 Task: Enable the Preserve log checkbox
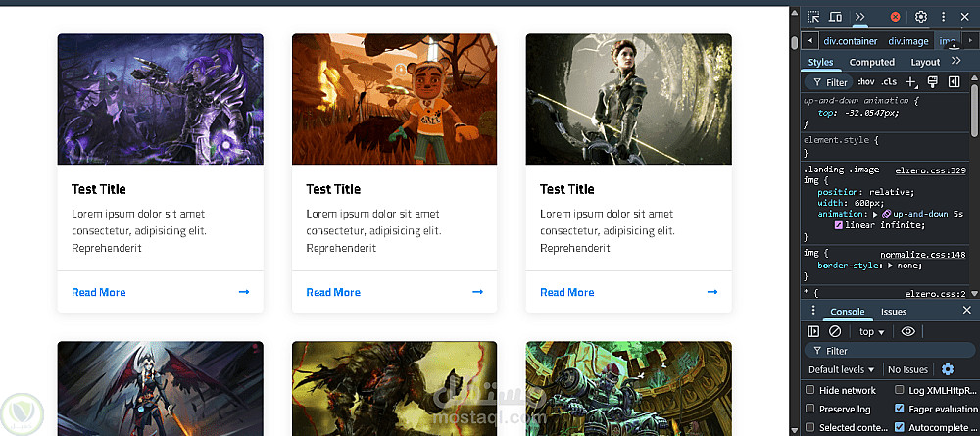(x=810, y=409)
